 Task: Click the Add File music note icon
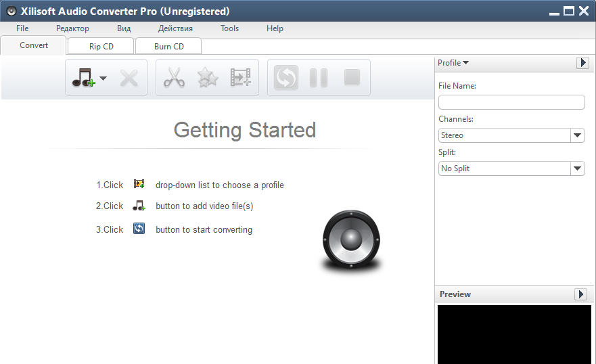point(84,78)
